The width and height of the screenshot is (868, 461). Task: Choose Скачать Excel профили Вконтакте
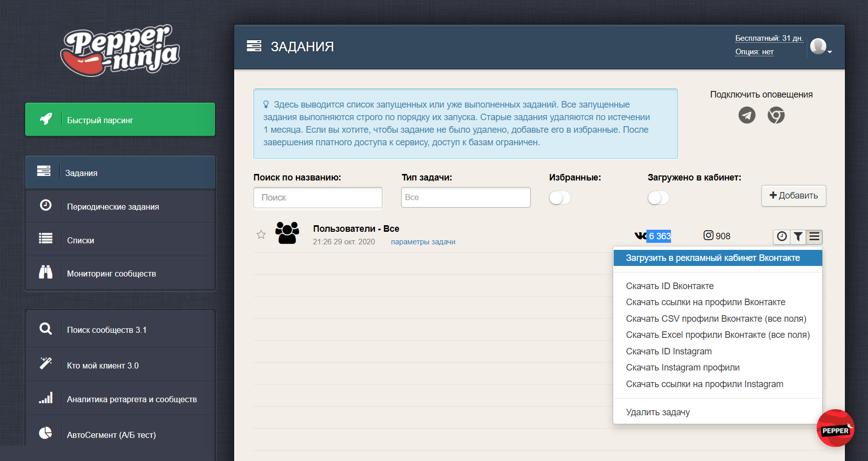click(718, 335)
